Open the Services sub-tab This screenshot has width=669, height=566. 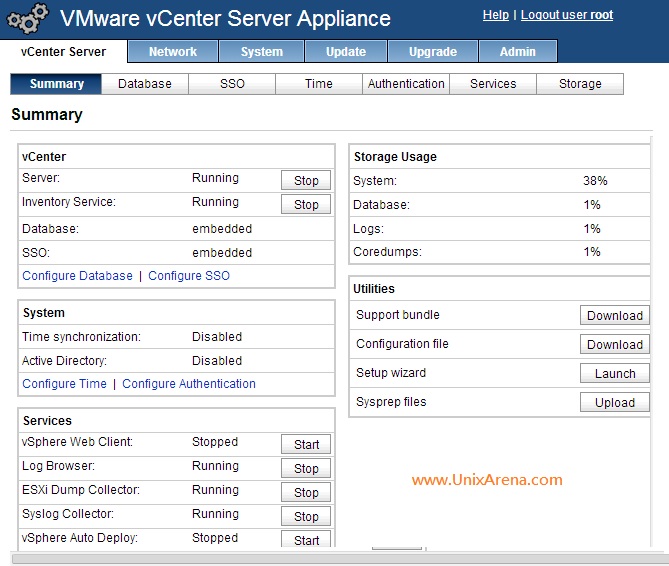(493, 84)
